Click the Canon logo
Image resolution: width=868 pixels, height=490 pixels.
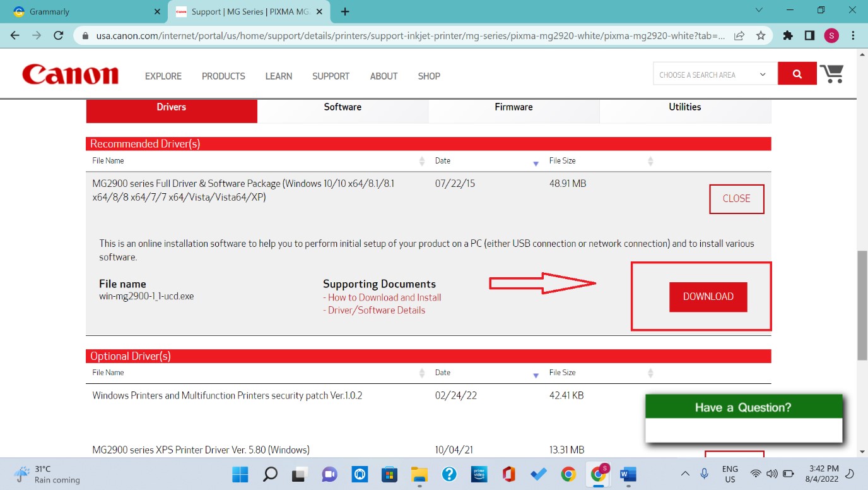(69, 74)
